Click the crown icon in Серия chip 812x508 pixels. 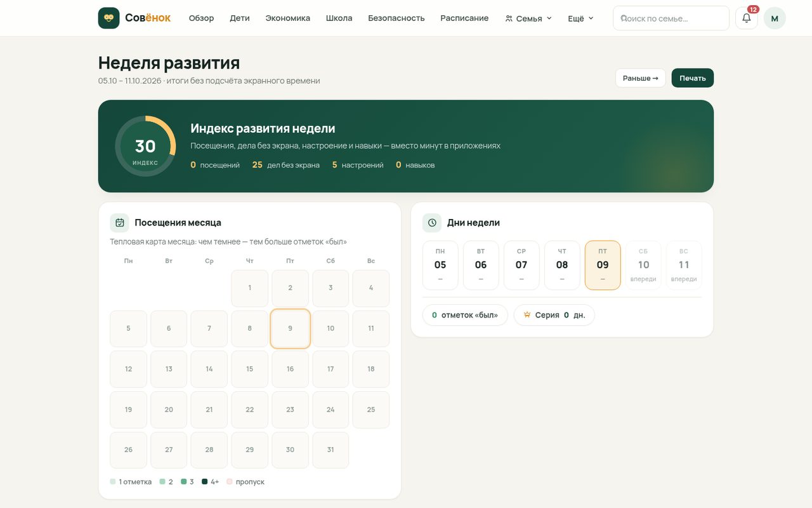pos(527,315)
